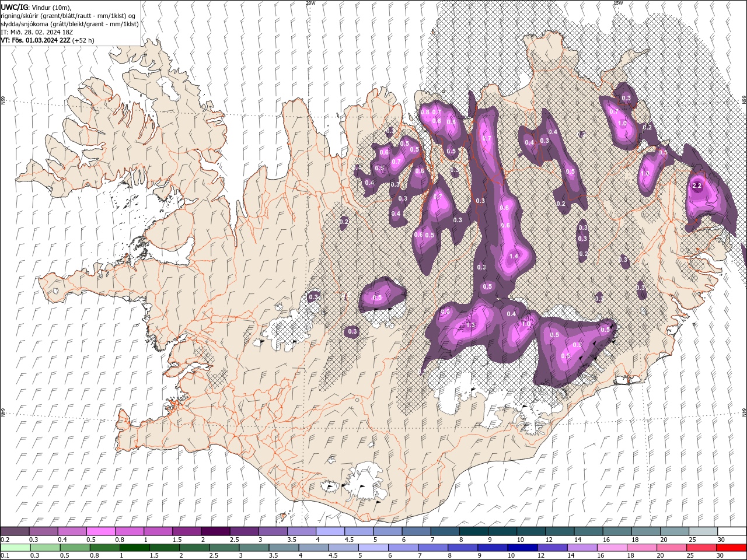The image size is (747, 560).
Task: Click upper legend swatch between 1 and 1.5
Action: click(158, 531)
